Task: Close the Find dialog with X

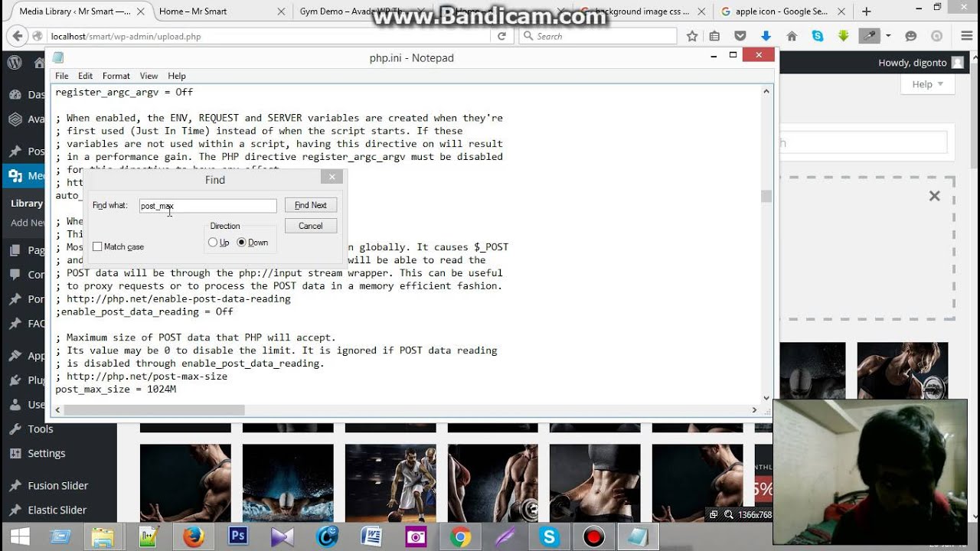Action: point(332,177)
